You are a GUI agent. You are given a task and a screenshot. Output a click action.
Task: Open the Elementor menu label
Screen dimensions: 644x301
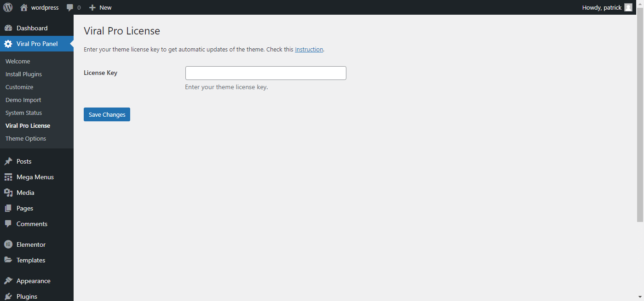tap(31, 244)
